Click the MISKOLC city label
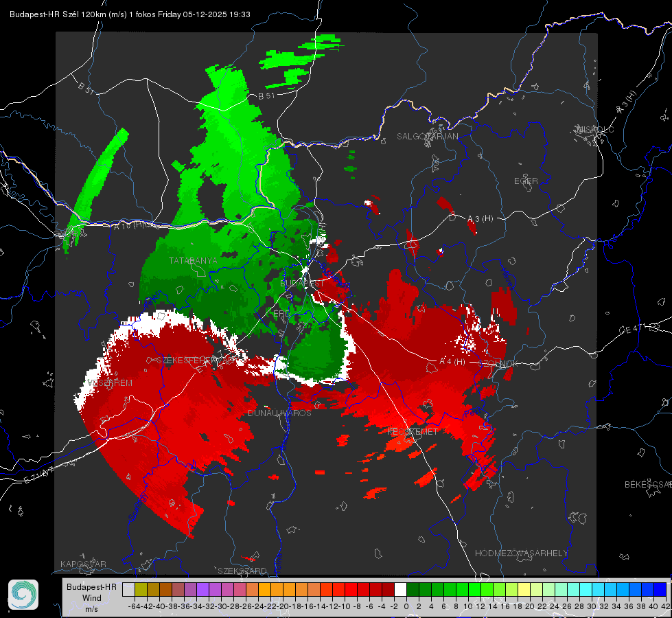This screenshot has height=618, width=672. [595, 129]
